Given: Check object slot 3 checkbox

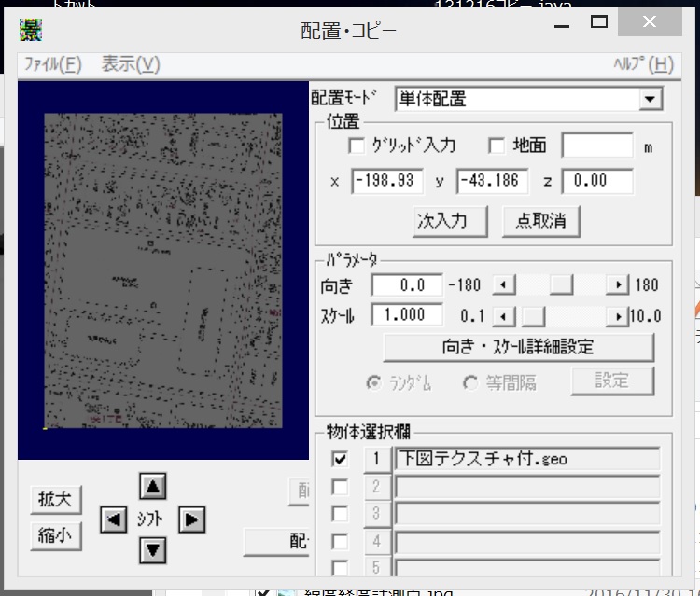Looking at the screenshot, I should [x=340, y=514].
